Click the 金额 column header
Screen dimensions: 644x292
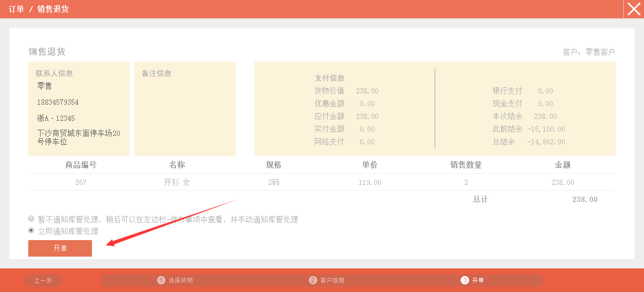point(562,165)
